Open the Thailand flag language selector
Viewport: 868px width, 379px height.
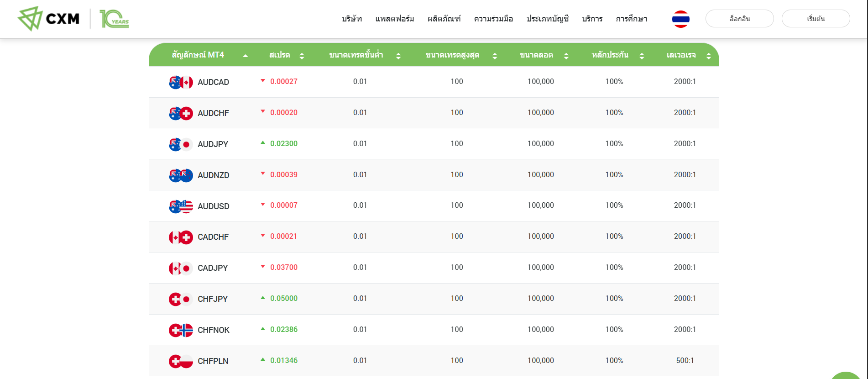click(680, 19)
